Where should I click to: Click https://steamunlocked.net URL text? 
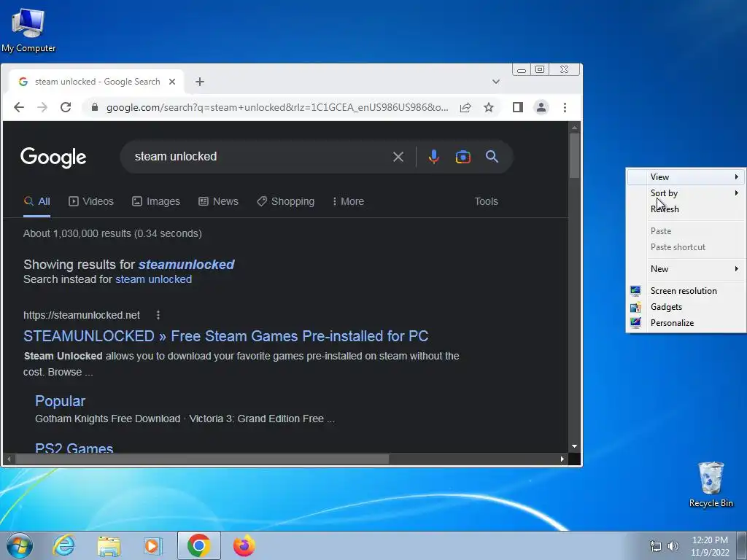[x=82, y=315]
